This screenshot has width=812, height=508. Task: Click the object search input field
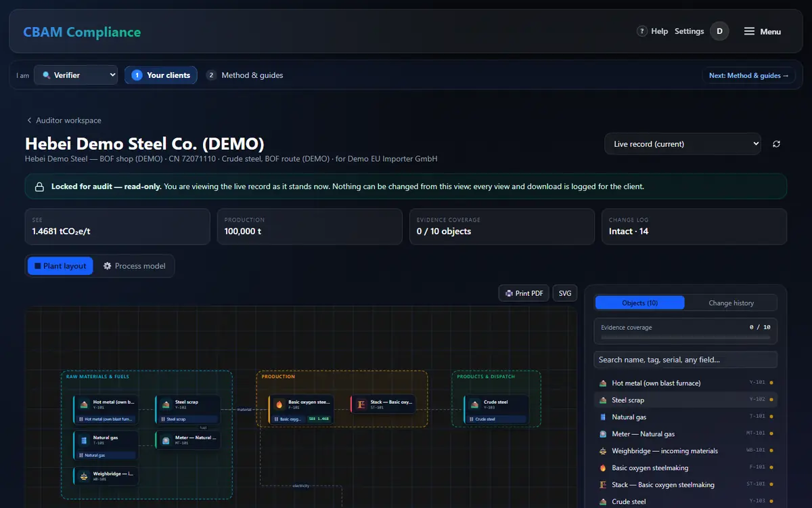[x=685, y=360]
